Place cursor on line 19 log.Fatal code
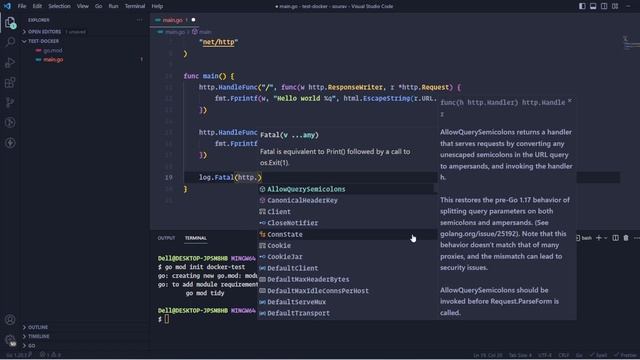The image size is (640, 360). 230,177
